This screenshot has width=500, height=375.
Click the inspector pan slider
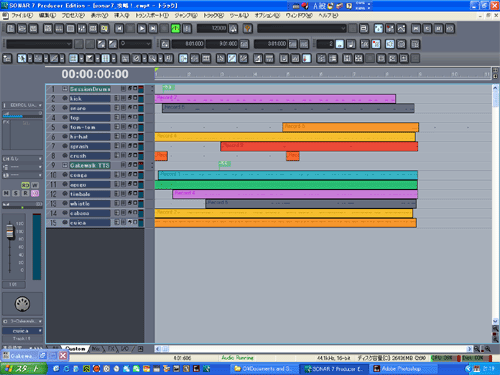pos(22,205)
